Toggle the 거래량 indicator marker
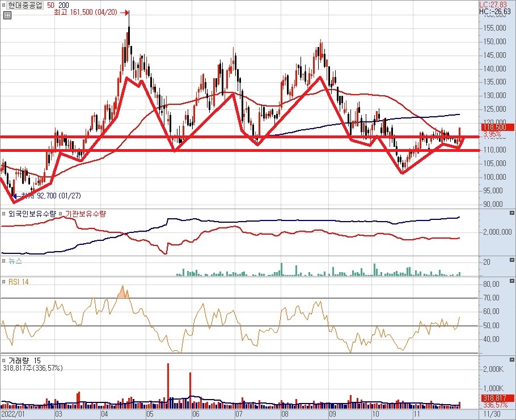The height and width of the screenshot is (420, 516). point(4,361)
